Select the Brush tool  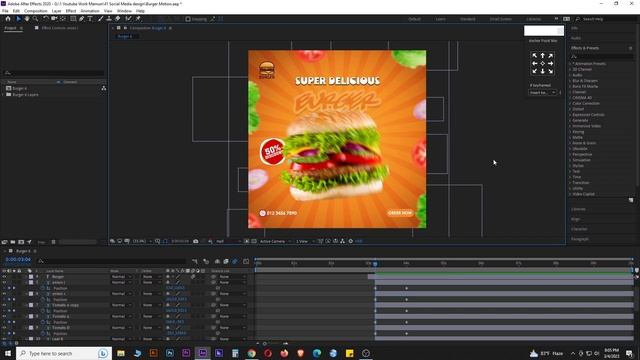point(100,19)
